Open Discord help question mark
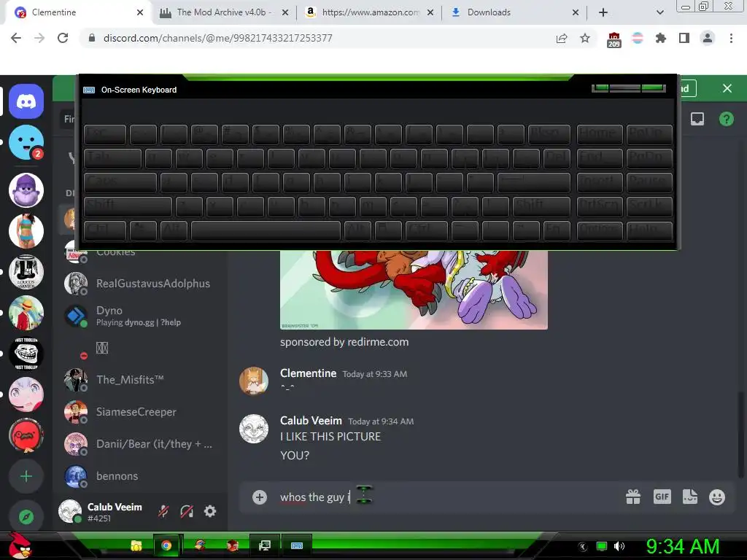The image size is (747, 560). [x=726, y=119]
